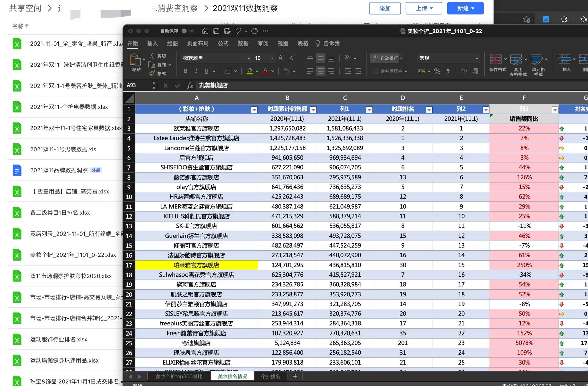588x386 pixels.
Task: Switch to the 个护排名 sheet tab
Action: coord(270,376)
